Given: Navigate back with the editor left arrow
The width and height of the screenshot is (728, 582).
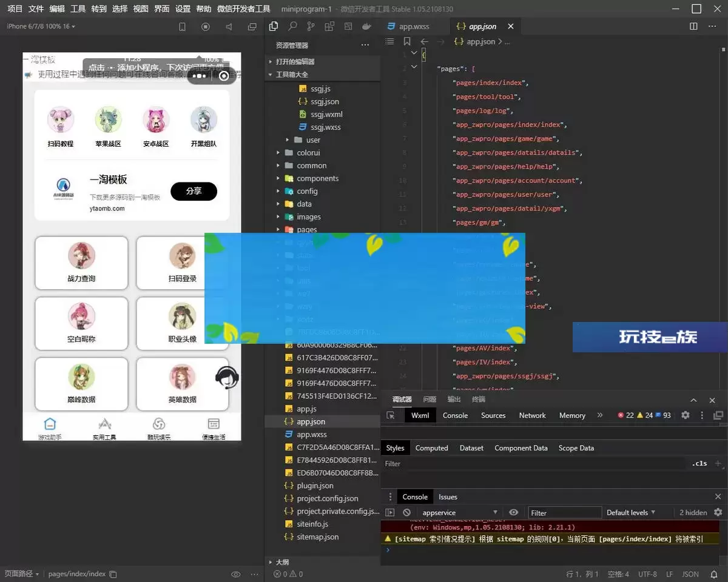Looking at the screenshot, I should coord(425,41).
